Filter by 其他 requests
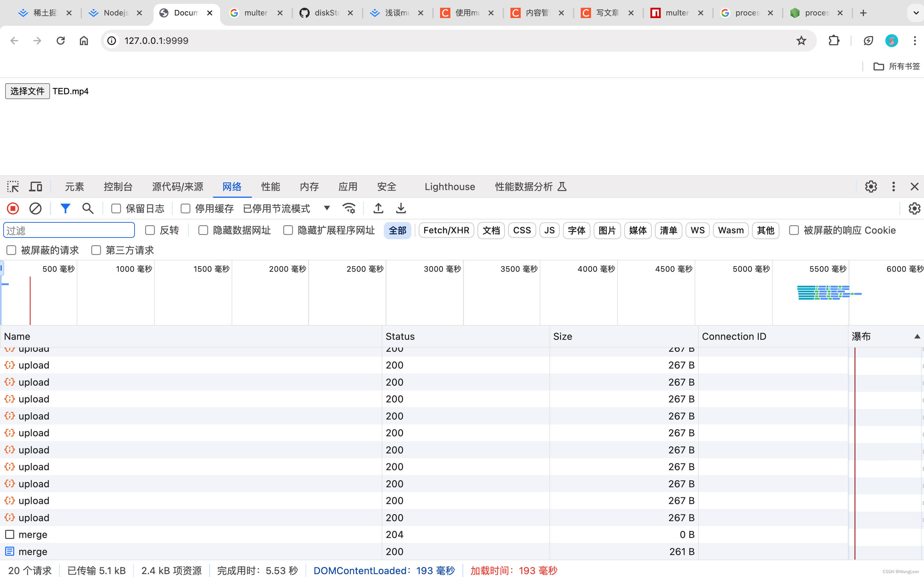This screenshot has width=924, height=577. [765, 230]
